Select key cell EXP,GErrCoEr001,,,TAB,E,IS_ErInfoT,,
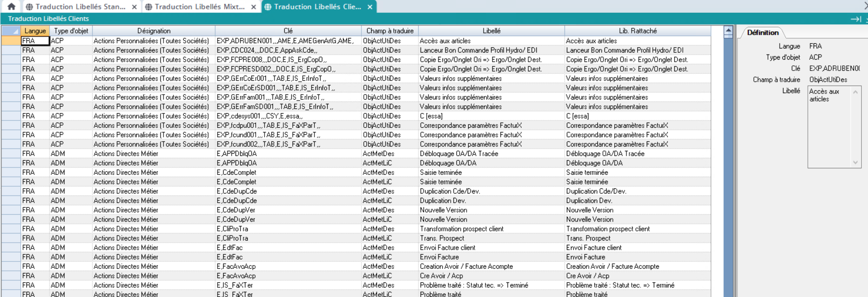Viewport: 868px width, 297px height. click(x=288, y=78)
